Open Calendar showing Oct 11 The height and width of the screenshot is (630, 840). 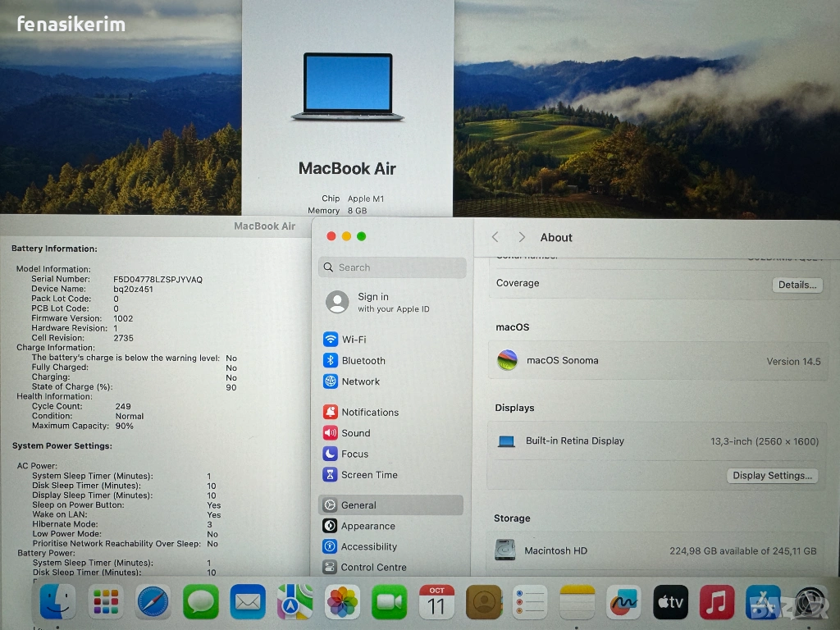pyautogui.click(x=436, y=603)
